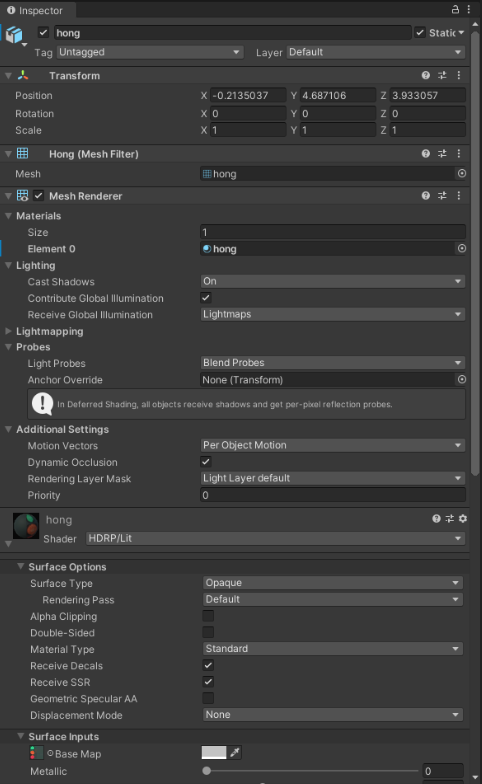Viewport: 482px width, 784px height.
Task: Enable Alpha Clipping checkbox
Action: click(x=208, y=616)
